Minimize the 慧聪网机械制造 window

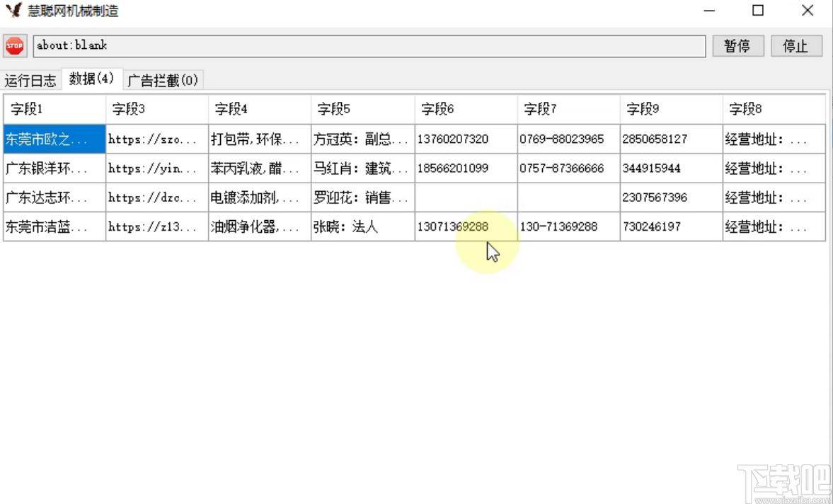tap(708, 10)
